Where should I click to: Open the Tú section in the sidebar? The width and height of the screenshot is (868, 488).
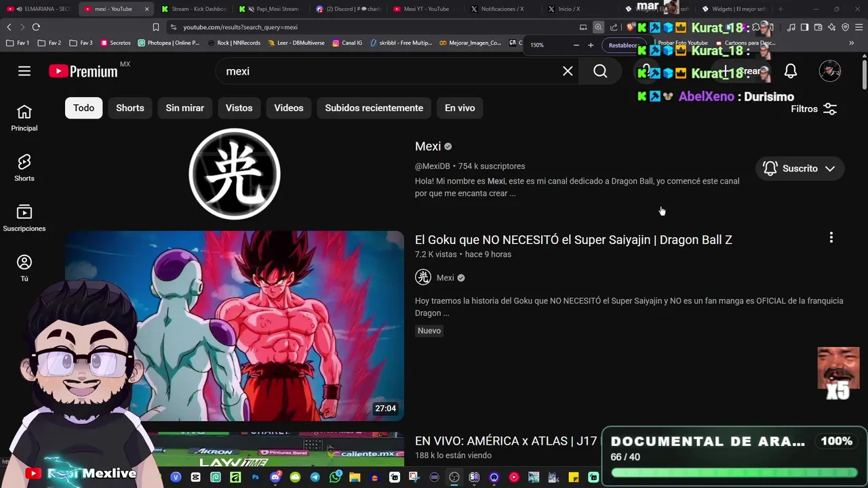tap(24, 268)
